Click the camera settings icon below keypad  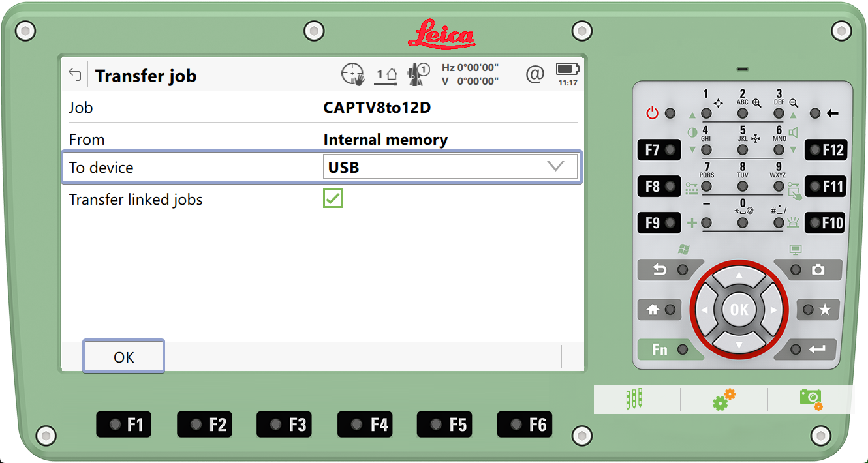click(x=810, y=399)
